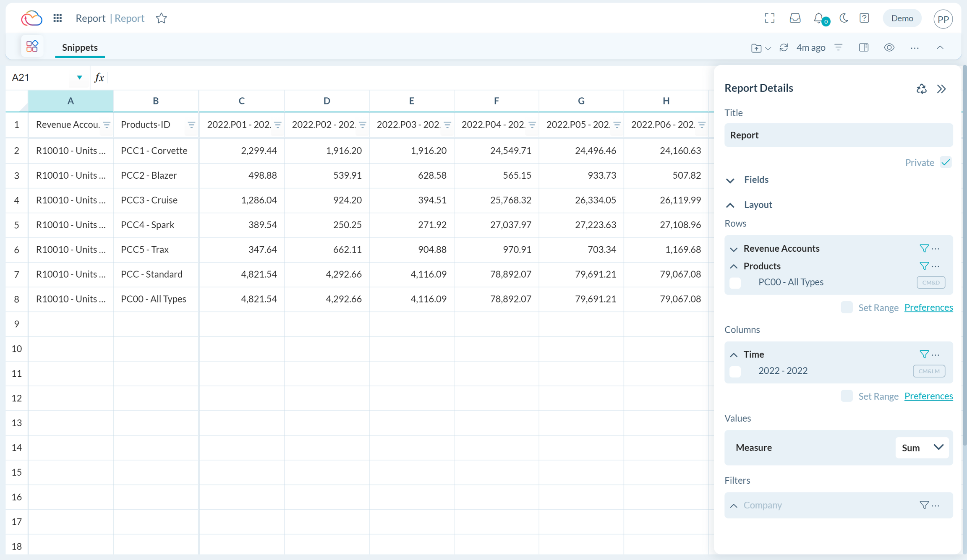Image resolution: width=967 pixels, height=560 pixels.
Task: Toggle the preview eye icon
Action: [x=889, y=47]
